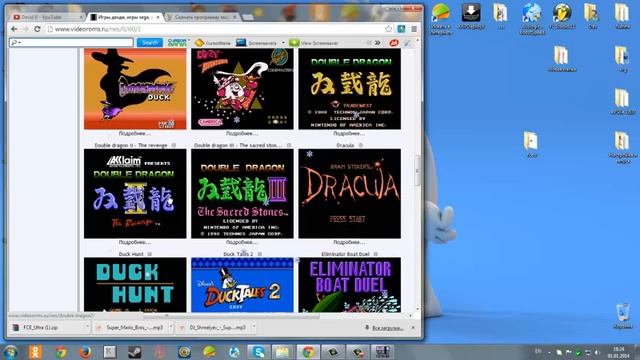Click the 'Eliminator Boat Duel' title link
640x360 pixels.
(345, 254)
